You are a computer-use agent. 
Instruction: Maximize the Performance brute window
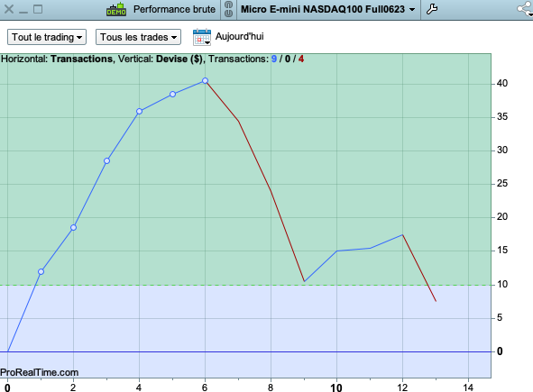[x=38, y=9]
